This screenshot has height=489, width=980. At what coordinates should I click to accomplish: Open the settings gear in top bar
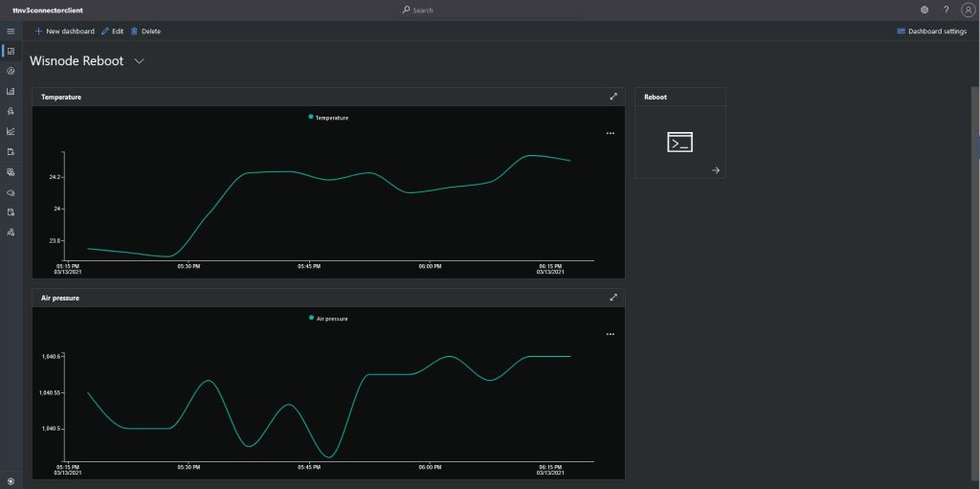point(924,10)
